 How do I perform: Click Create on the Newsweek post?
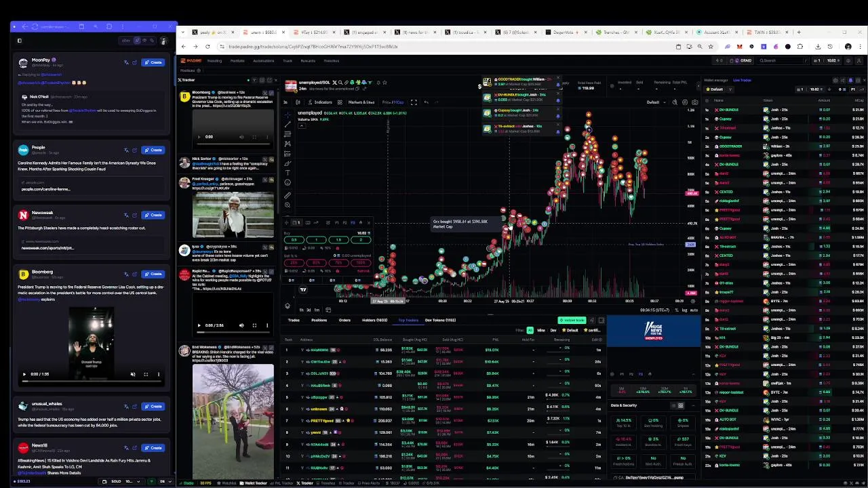point(153,215)
